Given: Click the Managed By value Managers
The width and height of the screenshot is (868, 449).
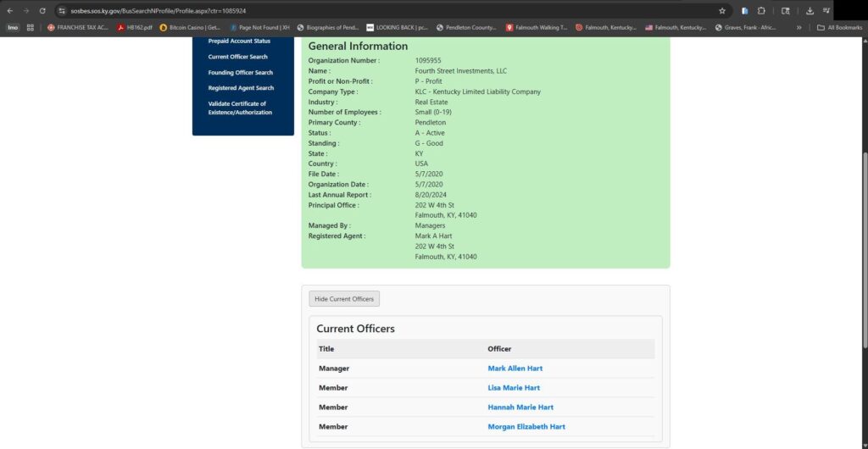Looking at the screenshot, I should (x=430, y=225).
